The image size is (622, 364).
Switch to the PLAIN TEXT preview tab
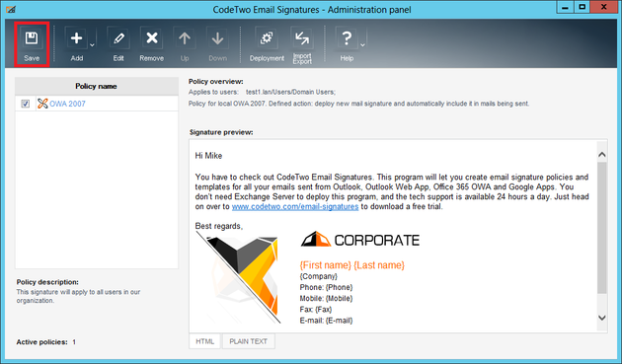pyautogui.click(x=249, y=341)
